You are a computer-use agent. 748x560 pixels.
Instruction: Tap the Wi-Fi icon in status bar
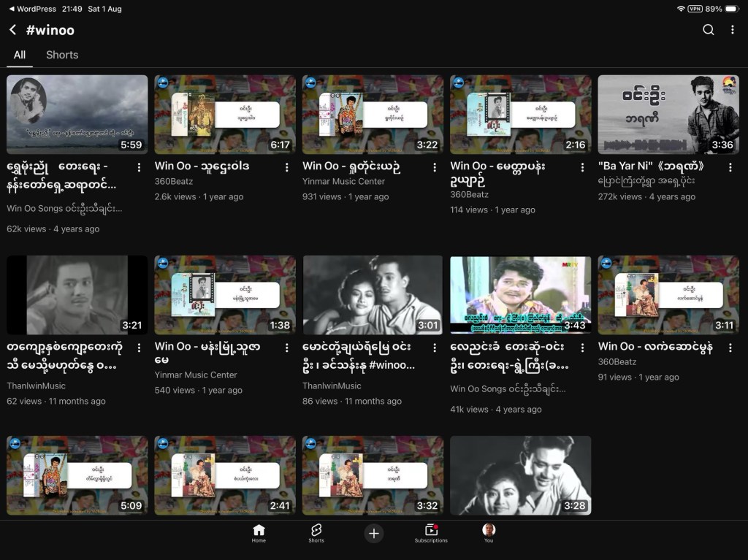coord(681,9)
